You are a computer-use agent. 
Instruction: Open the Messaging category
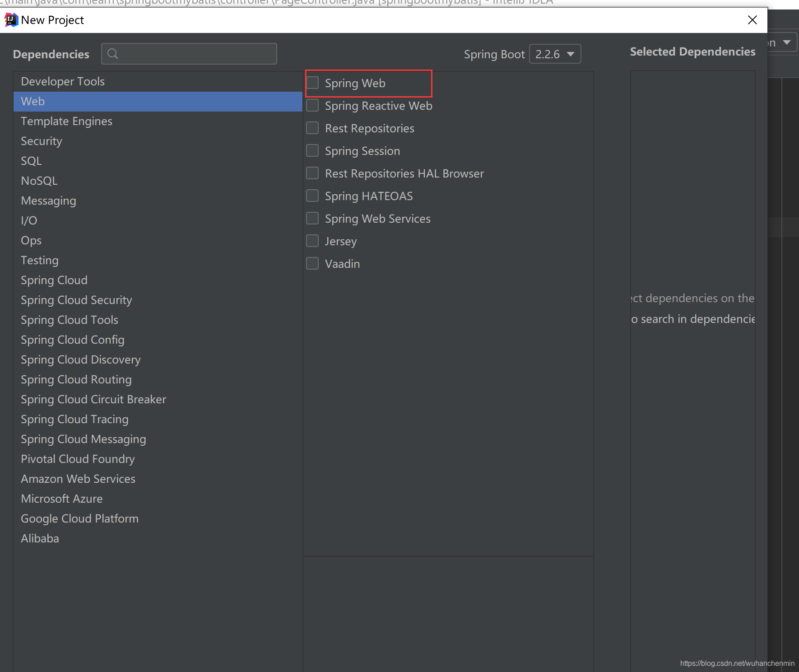158,201
